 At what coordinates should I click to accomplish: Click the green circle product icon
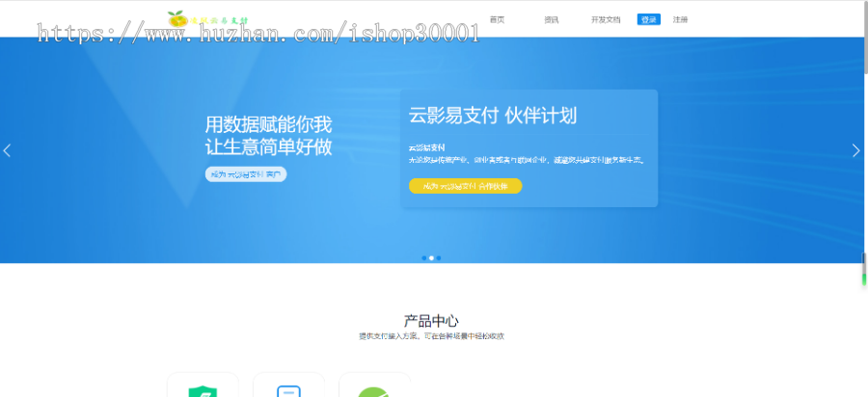[374, 391]
